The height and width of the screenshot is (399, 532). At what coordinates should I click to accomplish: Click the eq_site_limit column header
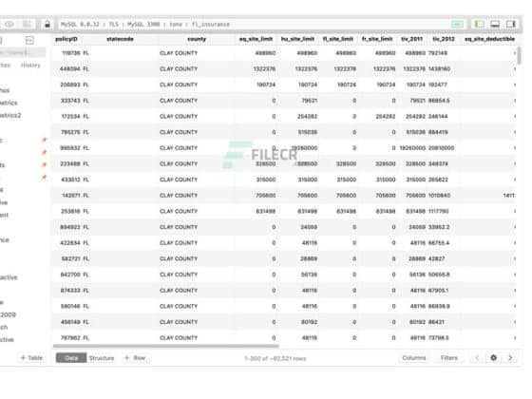[x=256, y=39]
